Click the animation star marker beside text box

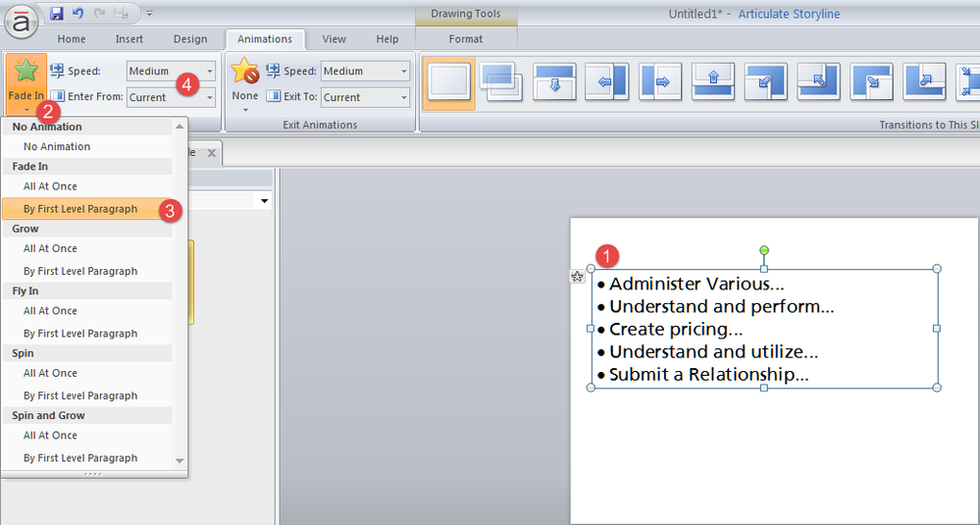(578, 278)
